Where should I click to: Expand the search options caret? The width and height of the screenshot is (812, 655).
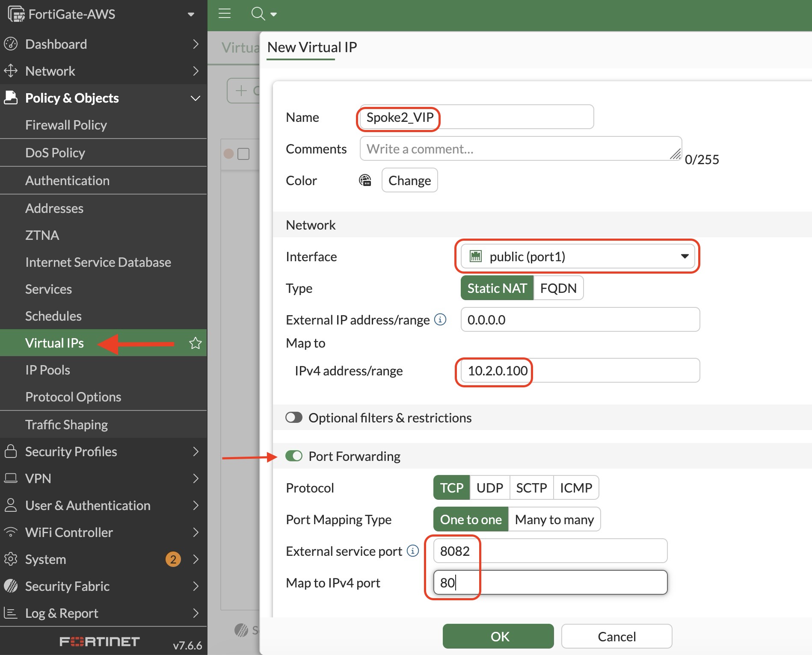273,15
